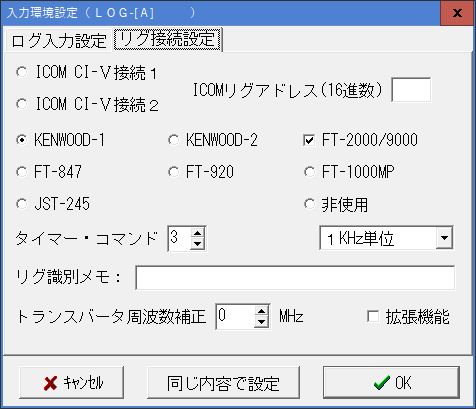The width and height of the screenshot is (476, 409).
Task: Decrease the タイマー・コマンド value with down arrow
Action: (x=198, y=244)
